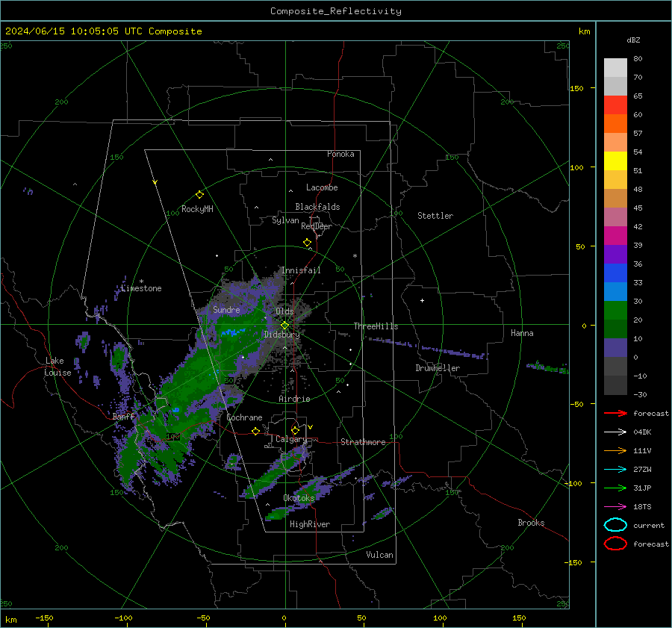
Task: Click the red forecast ellipse legend icon
Action: [x=615, y=544]
